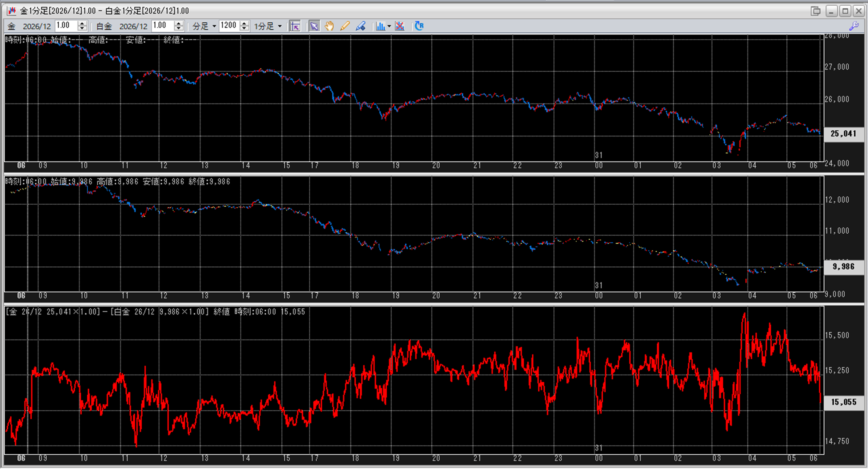Choose the pencil drawing tool
The height and width of the screenshot is (469, 868).
[x=344, y=26]
